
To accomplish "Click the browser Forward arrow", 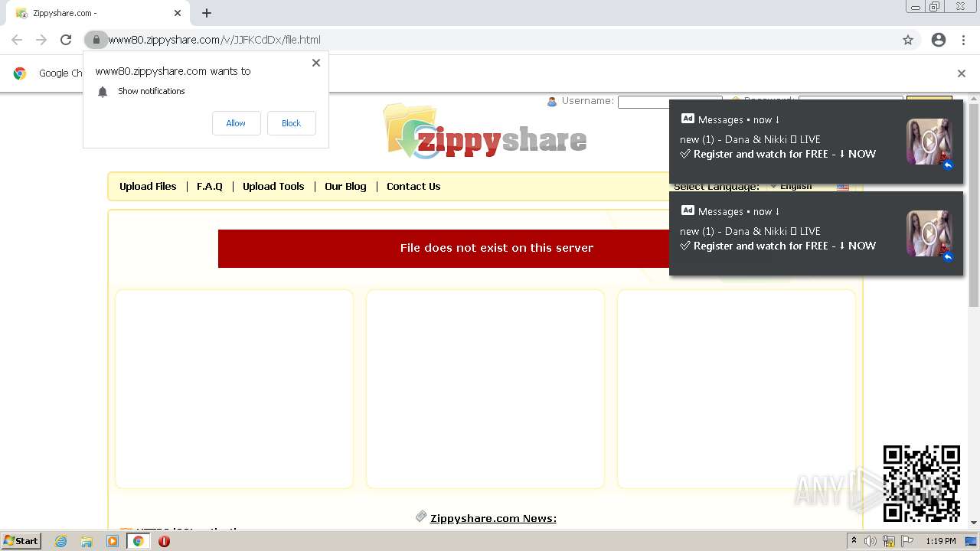I will click(x=41, y=40).
